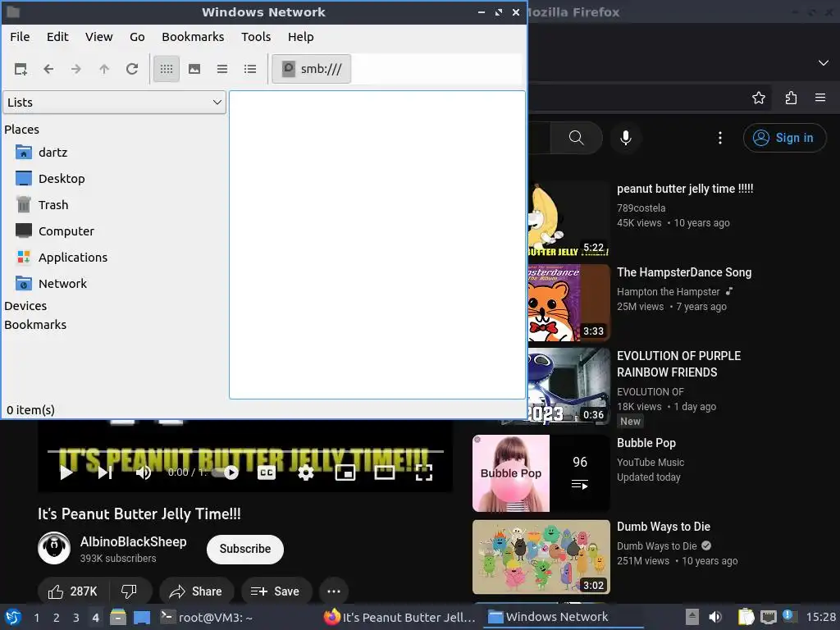Switch to compact list view

[x=222, y=69]
